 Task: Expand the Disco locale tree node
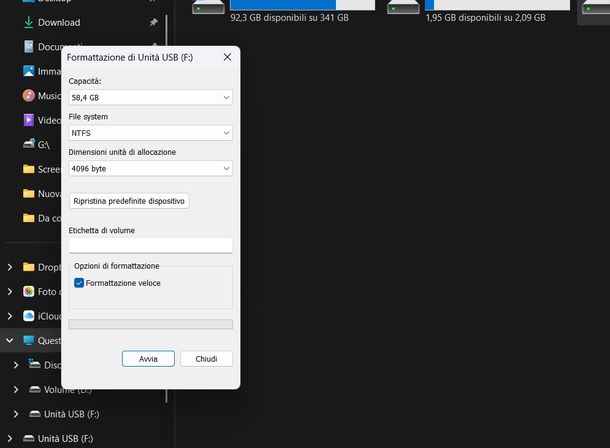[x=16, y=365]
